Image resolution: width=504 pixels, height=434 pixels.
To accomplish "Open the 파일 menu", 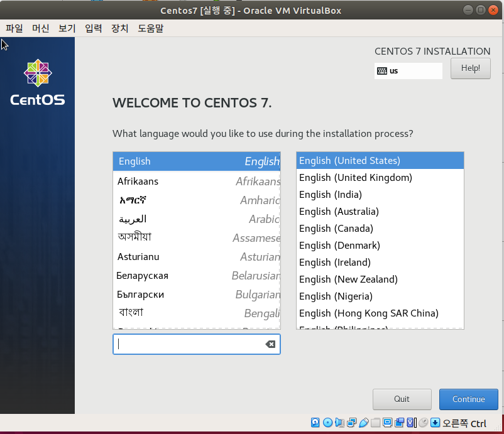I will pyautogui.click(x=14, y=28).
